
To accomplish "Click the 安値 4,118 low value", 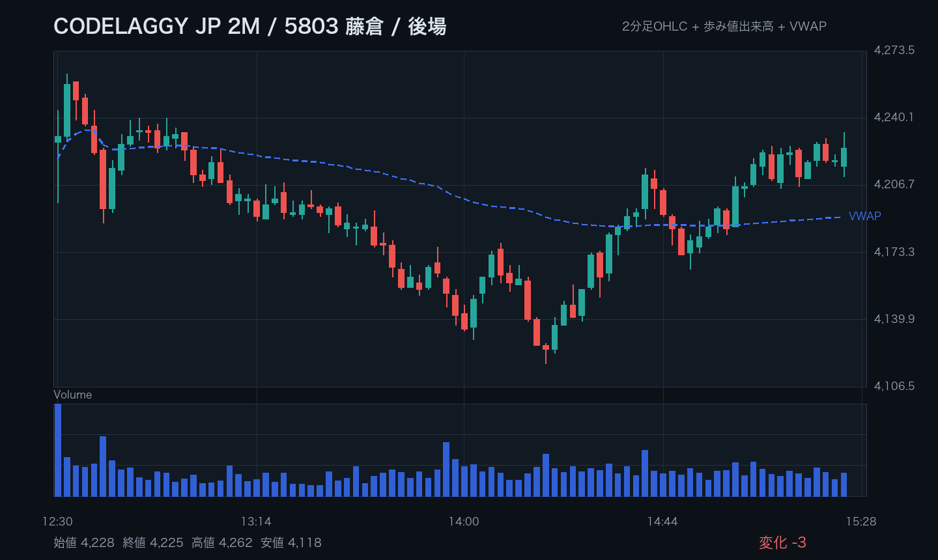I will point(291,542).
